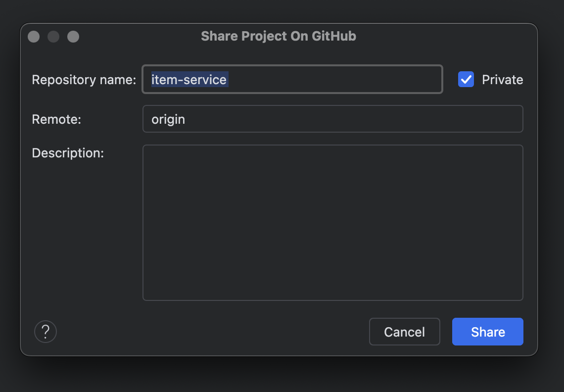564x392 pixels.
Task: Click the Share Project On GitHub title
Action: tap(279, 36)
